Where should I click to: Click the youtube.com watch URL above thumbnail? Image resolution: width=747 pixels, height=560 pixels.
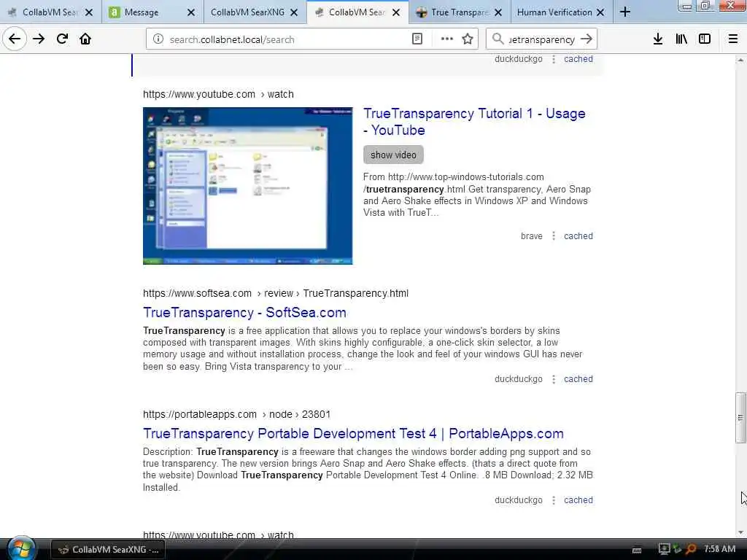point(218,94)
